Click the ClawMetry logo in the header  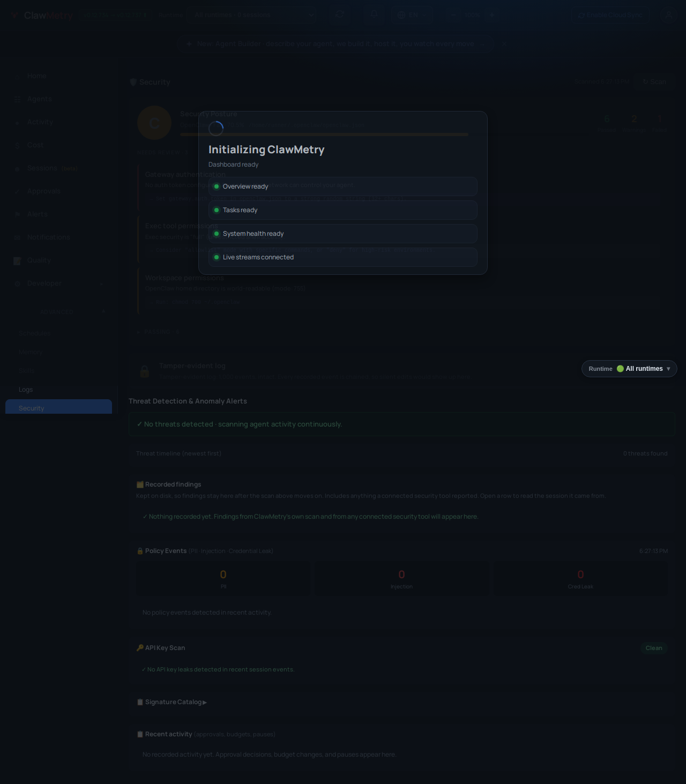point(43,16)
